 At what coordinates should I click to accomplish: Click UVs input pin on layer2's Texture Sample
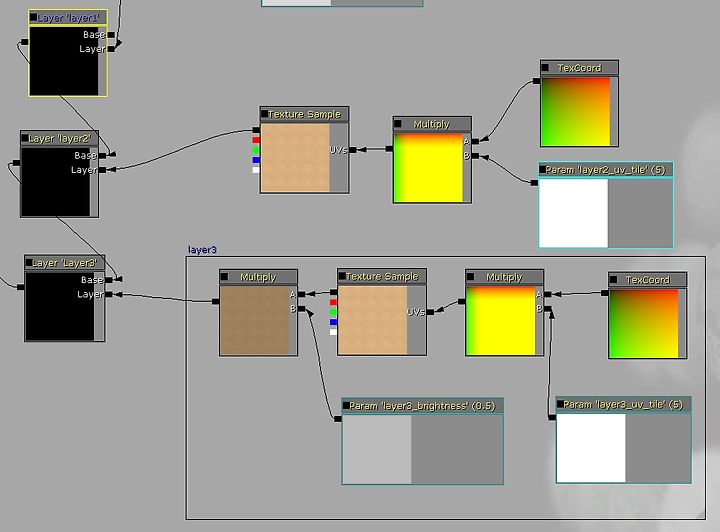[353, 150]
